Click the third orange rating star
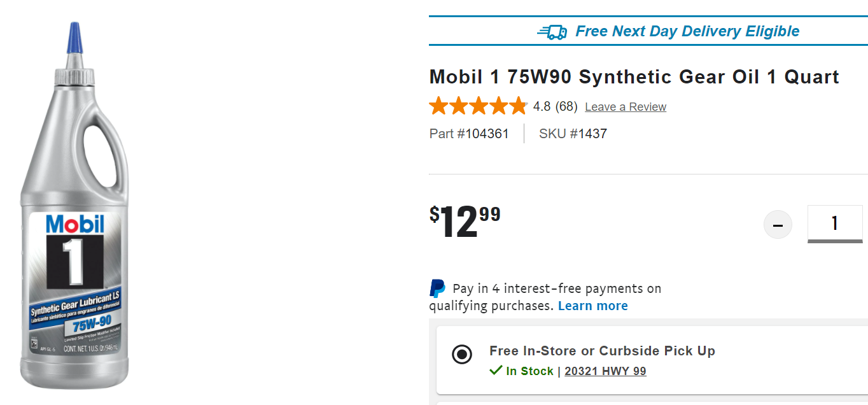868x405 pixels. click(x=479, y=106)
